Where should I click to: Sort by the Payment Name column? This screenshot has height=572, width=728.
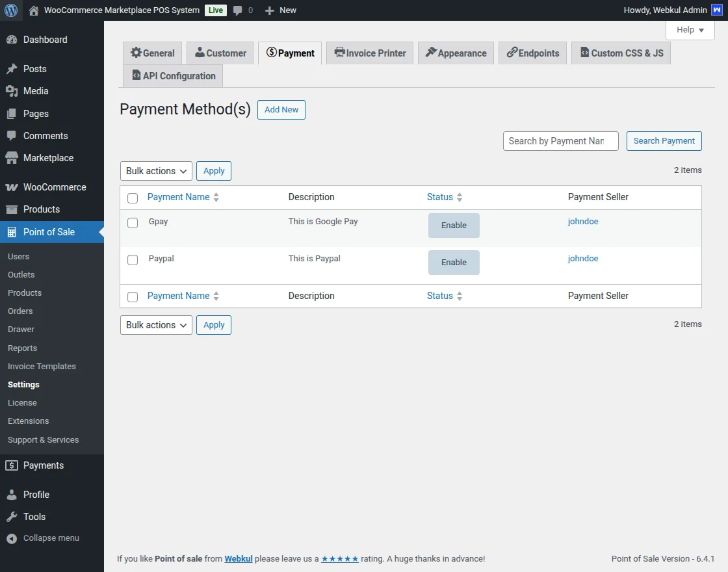tap(177, 196)
